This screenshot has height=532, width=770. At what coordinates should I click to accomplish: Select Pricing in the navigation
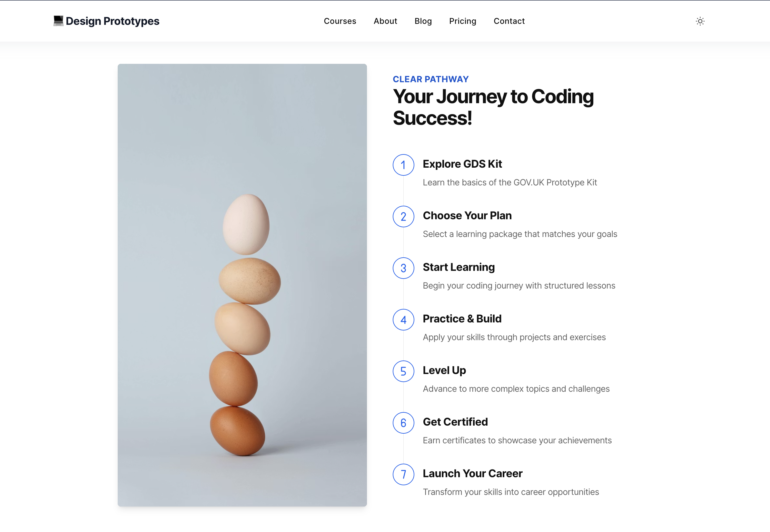[x=463, y=21]
